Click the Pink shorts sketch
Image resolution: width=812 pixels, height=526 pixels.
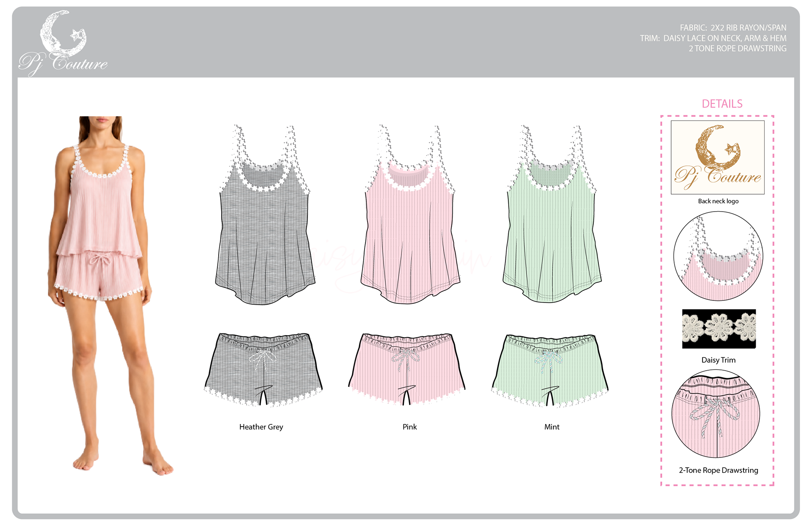(407, 370)
